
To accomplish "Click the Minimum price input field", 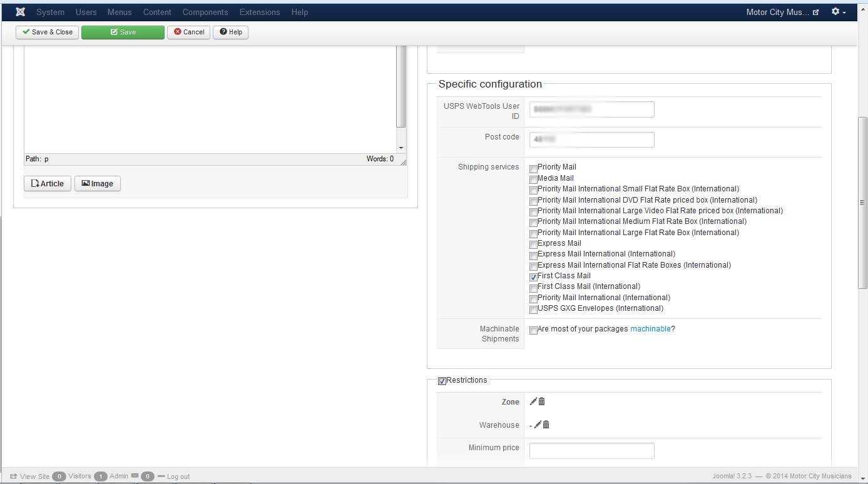I will 591,451.
